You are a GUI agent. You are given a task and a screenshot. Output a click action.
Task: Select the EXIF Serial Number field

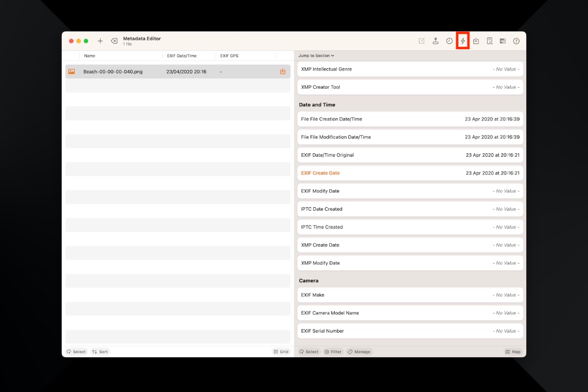pos(410,331)
